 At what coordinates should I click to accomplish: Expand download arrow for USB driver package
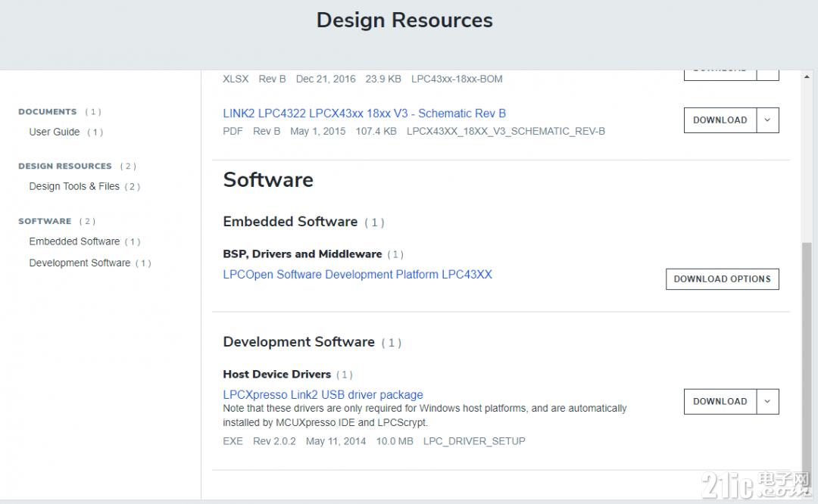click(x=767, y=401)
